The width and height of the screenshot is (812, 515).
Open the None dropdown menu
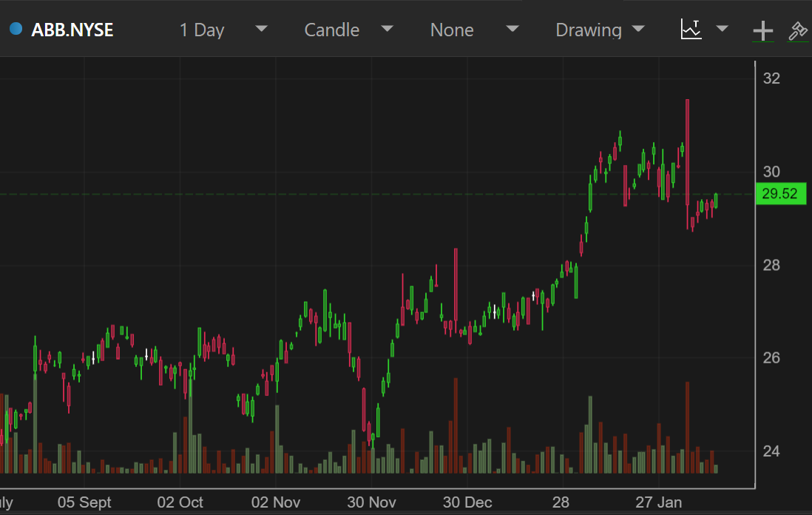(474, 30)
